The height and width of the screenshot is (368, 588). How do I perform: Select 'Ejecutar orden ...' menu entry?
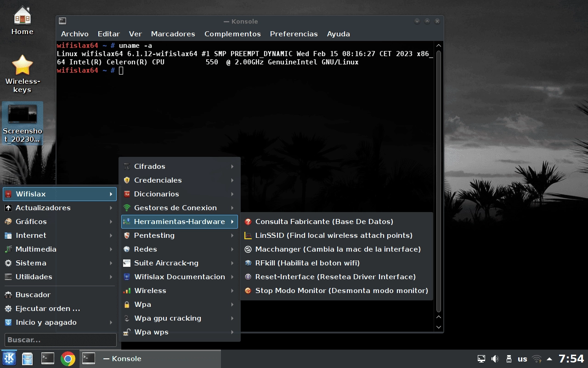60,309
